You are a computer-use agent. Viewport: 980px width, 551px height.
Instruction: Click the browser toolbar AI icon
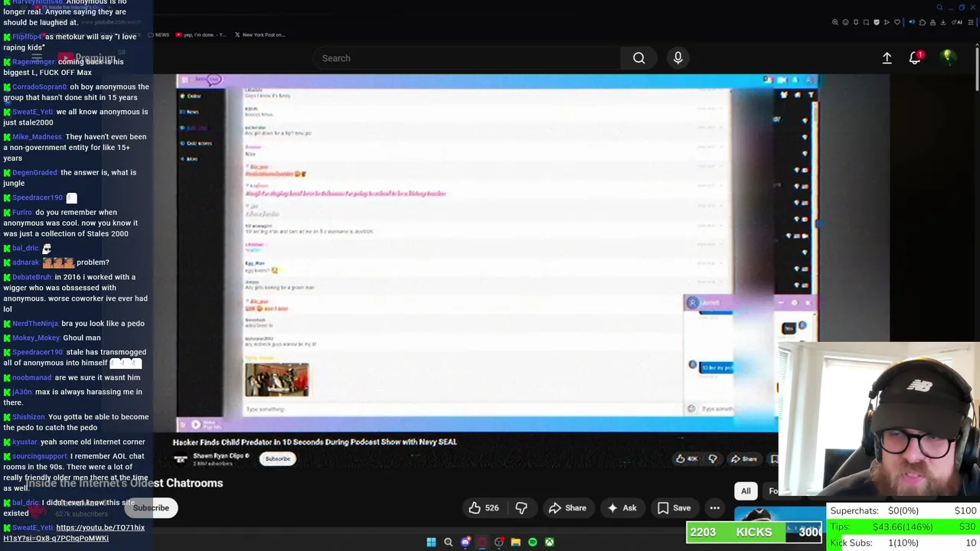pos(958,22)
